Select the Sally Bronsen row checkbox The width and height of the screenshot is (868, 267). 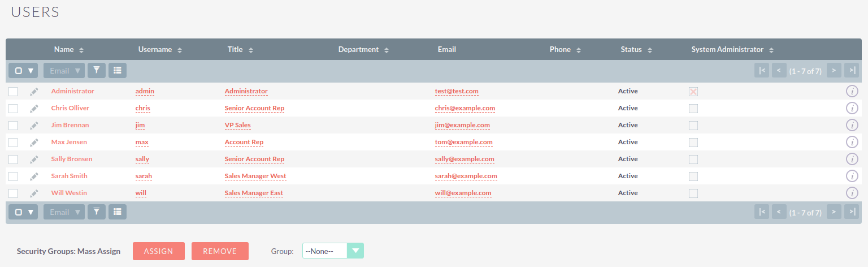(13, 160)
